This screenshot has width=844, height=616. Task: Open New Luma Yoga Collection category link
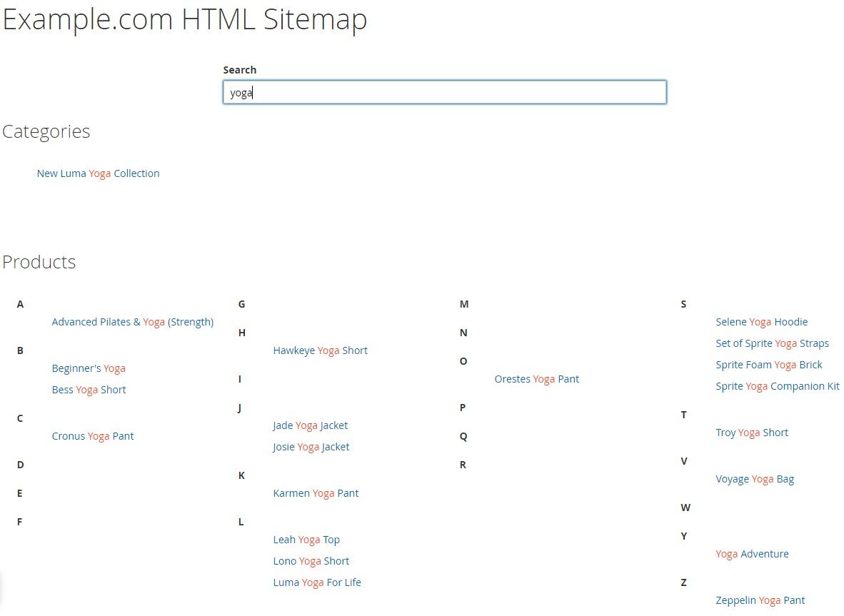(x=98, y=173)
